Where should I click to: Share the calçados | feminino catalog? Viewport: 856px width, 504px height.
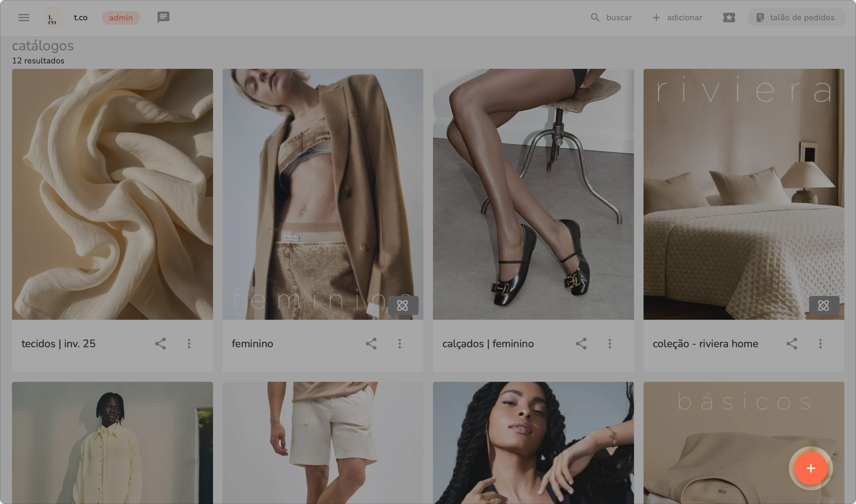(x=581, y=344)
